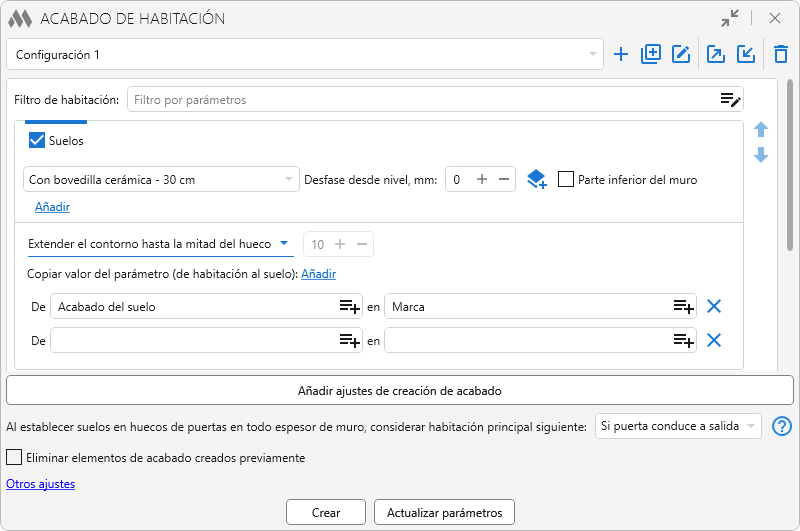Duplicate the current configuration
This screenshot has height=531, width=800.
click(651, 55)
